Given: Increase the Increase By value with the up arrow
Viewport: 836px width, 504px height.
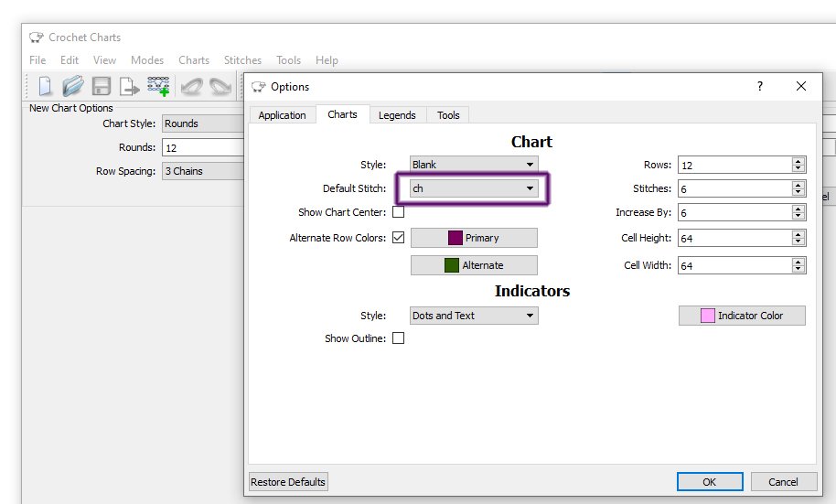Looking at the screenshot, I should tap(798, 209).
